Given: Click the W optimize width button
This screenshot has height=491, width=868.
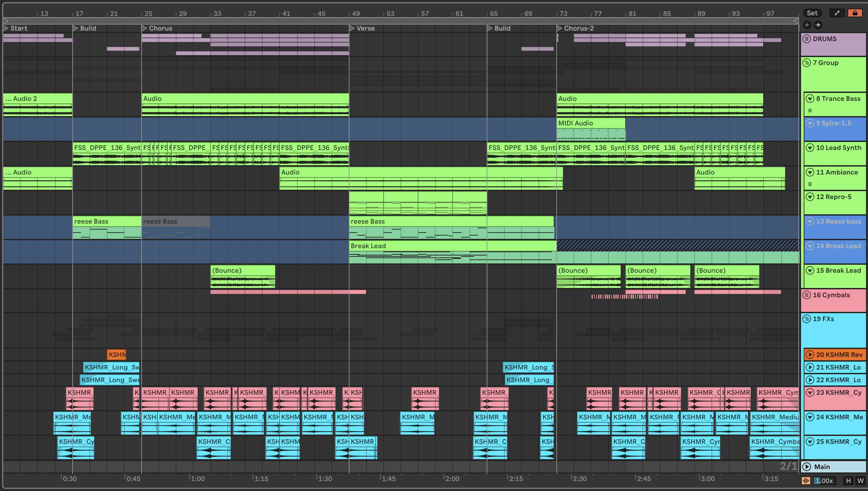Looking at the screenshot, I should click(860, 480).
